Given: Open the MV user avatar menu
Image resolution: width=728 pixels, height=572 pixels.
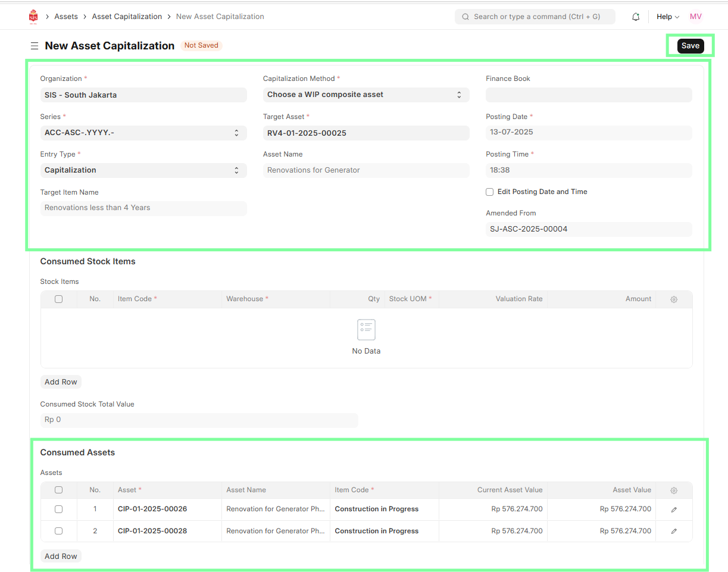Looking at the screenshot, I should tap(695, 17).
